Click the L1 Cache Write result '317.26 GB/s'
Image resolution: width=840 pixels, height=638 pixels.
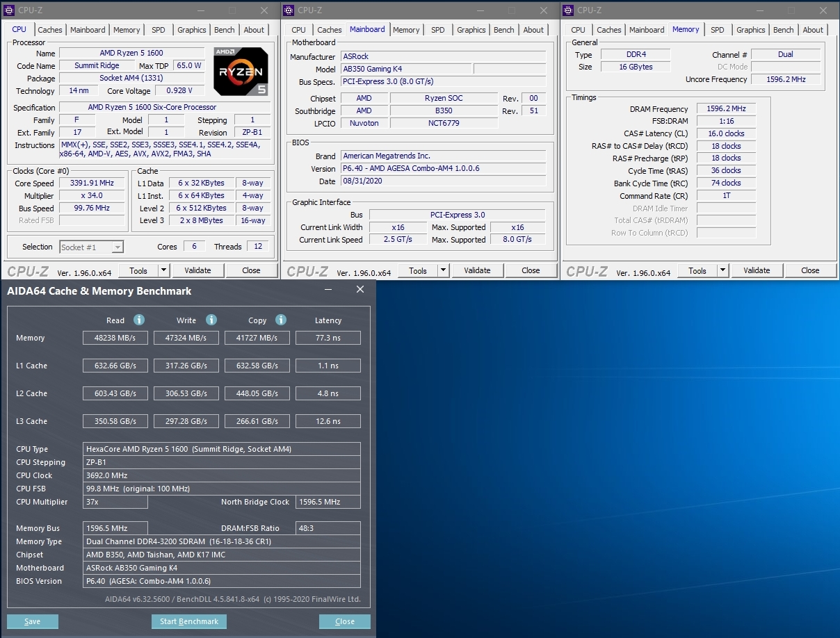[186, 366]
